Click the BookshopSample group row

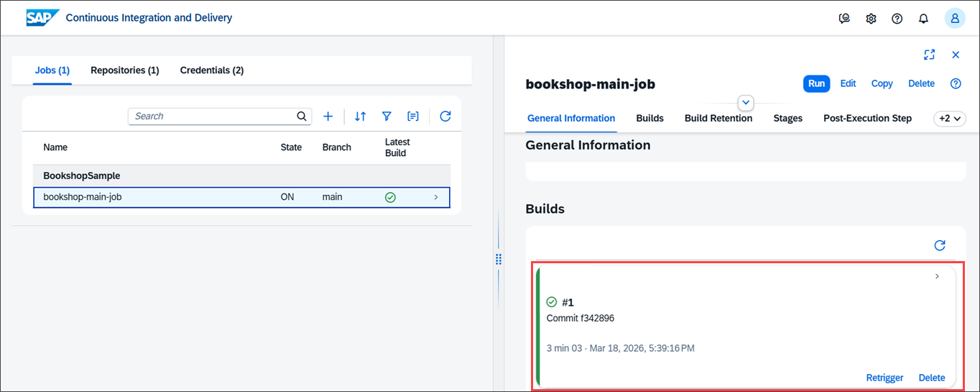pyautogui.click(x=242, y=176)
